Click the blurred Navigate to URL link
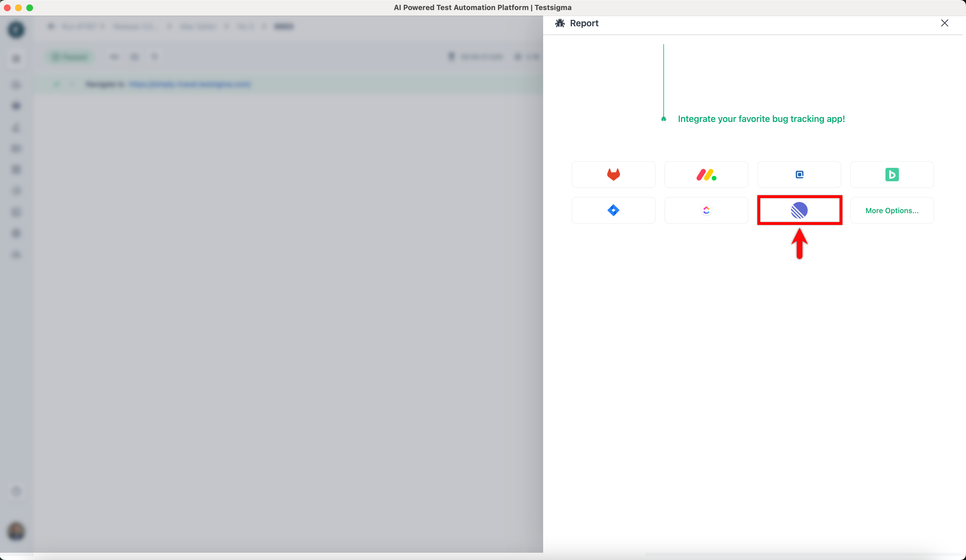The image size is (966, 560). [x=190, y=84]
